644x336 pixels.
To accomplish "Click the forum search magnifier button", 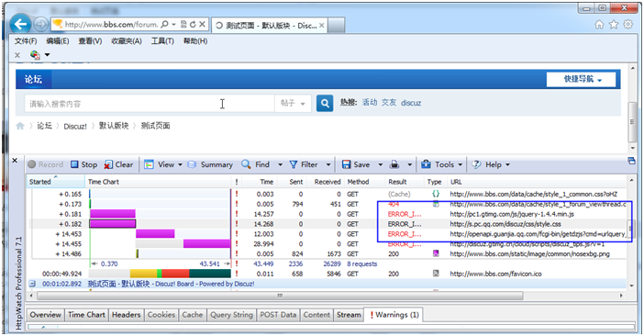I will pos(325,103).
